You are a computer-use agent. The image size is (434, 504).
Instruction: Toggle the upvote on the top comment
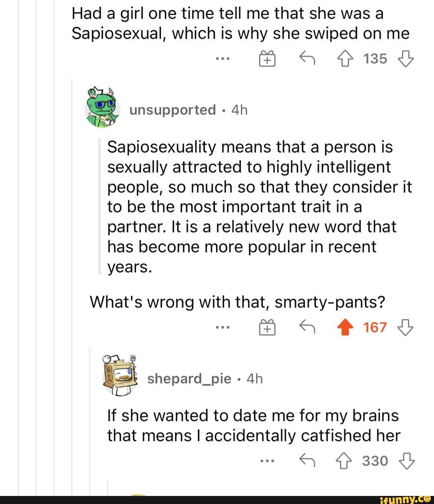(345, 59)
